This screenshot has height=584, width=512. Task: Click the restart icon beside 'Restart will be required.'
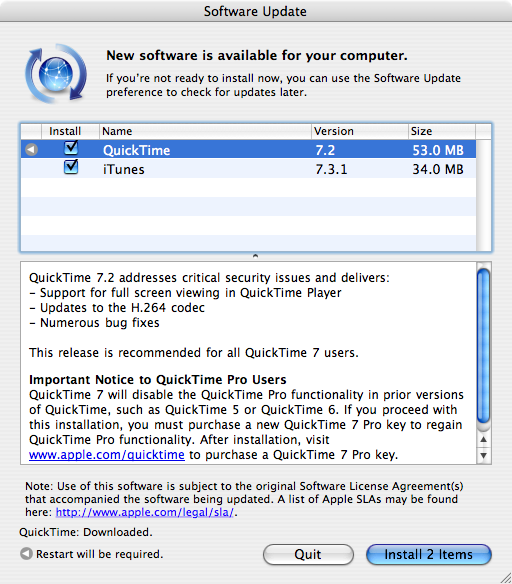point(26,554)
